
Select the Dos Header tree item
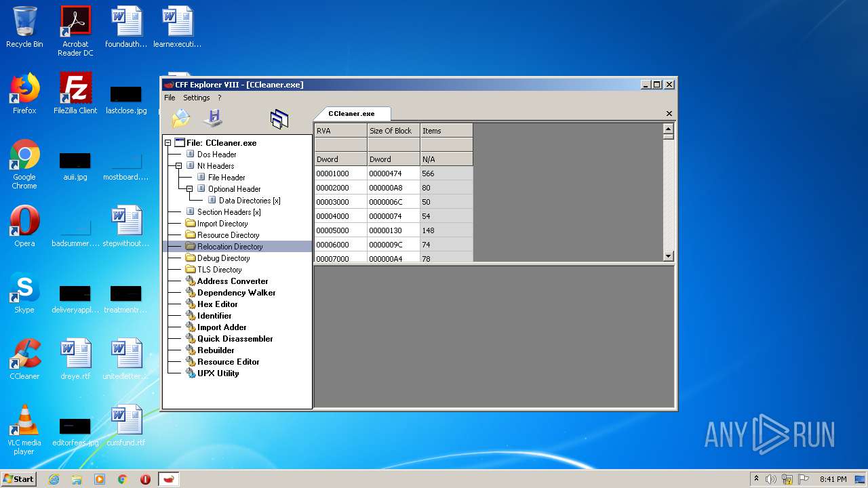[216, 155]
